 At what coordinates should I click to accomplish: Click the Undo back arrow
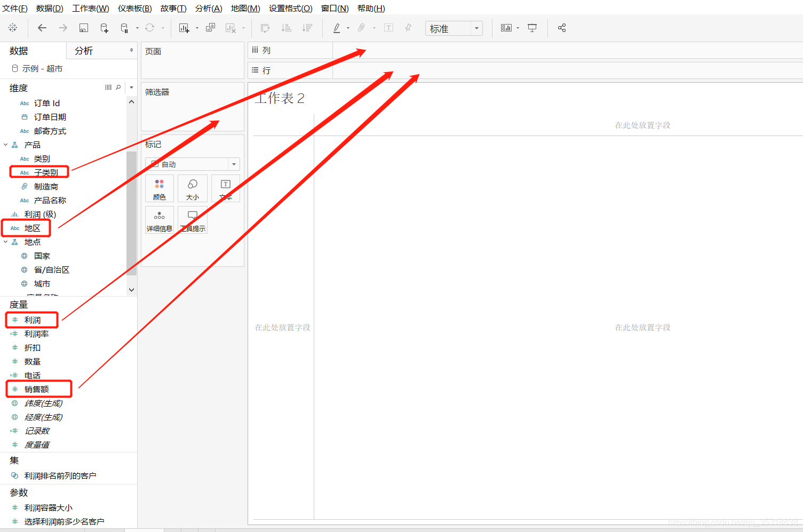42,28
